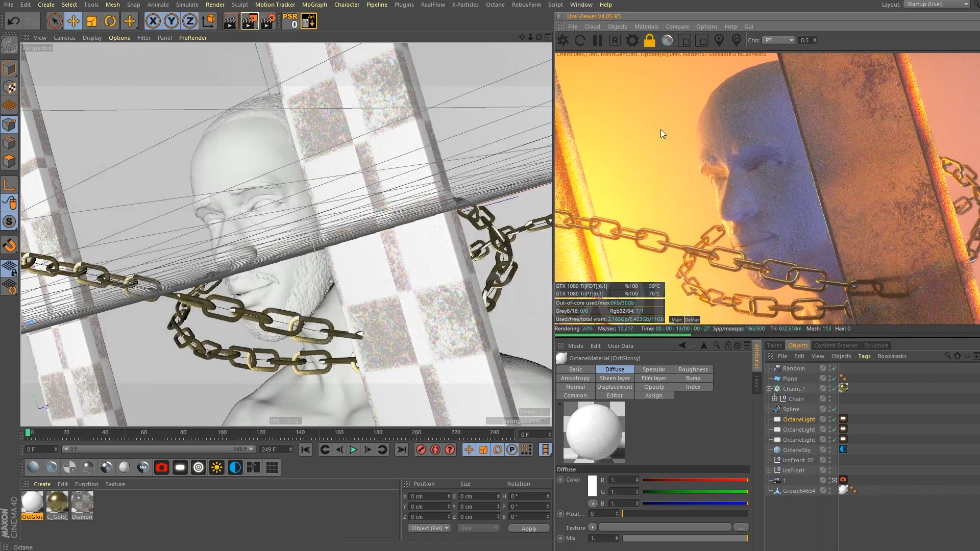Image resolution: width=980 pixels, height=551 pixels.
Task: Expand the Chains.1 object tree
Action: pyautogui.click(x=769, y=389)
